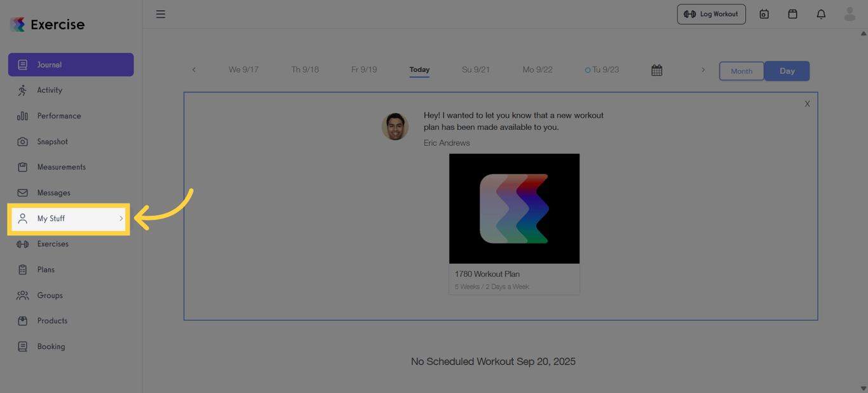The height and width of the screenshot is (393, 868).
Task: Open Snapshot via its camera icon
Action: click(23, 141)
